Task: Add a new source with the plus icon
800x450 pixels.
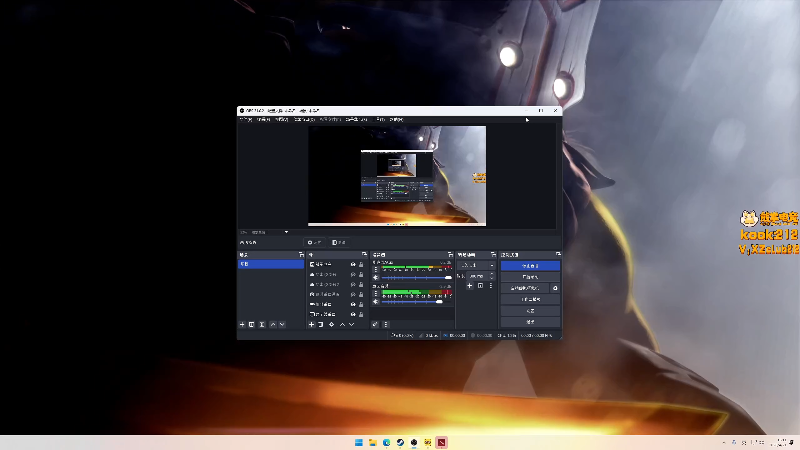Action: 311,325
